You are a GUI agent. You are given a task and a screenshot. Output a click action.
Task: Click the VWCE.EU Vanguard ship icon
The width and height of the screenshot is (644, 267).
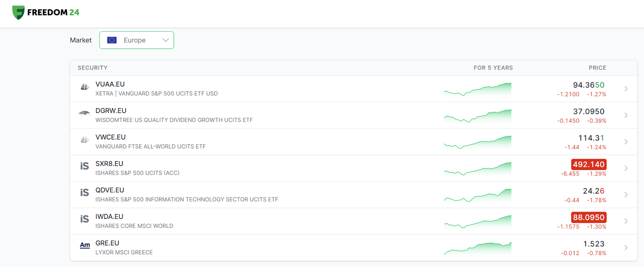(85, 140)
